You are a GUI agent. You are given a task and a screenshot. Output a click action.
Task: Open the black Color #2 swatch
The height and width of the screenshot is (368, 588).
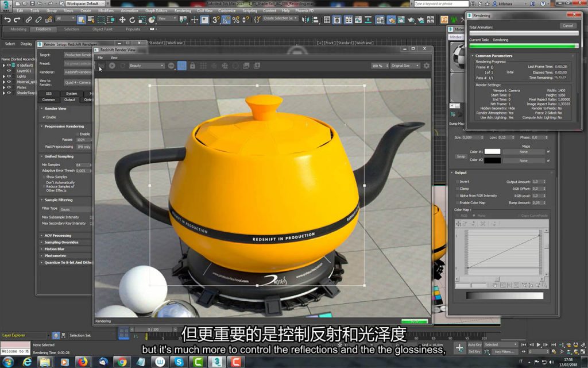point(492,160)
